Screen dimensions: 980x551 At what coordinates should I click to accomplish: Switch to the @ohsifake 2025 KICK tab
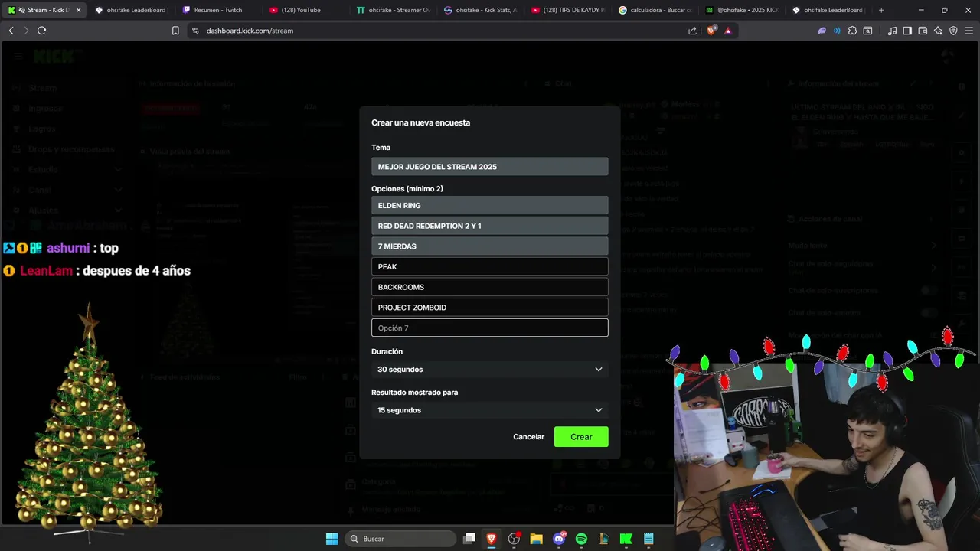741,10
